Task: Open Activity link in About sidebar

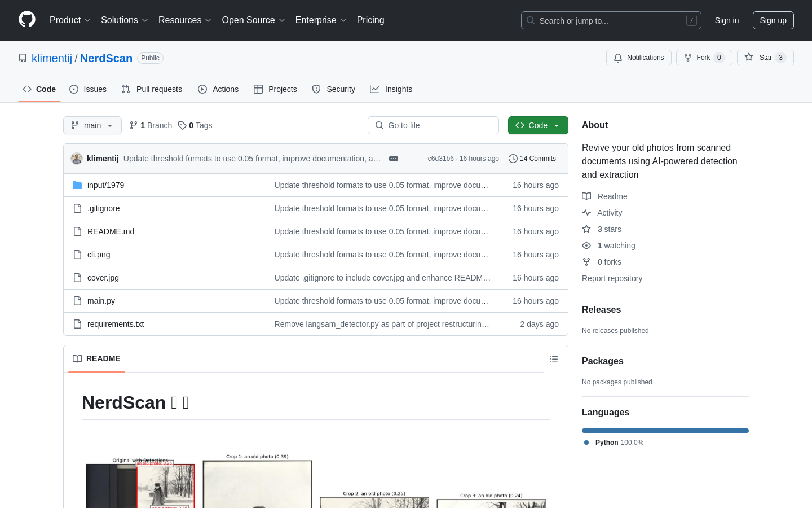Action: (x=602, y=213)
